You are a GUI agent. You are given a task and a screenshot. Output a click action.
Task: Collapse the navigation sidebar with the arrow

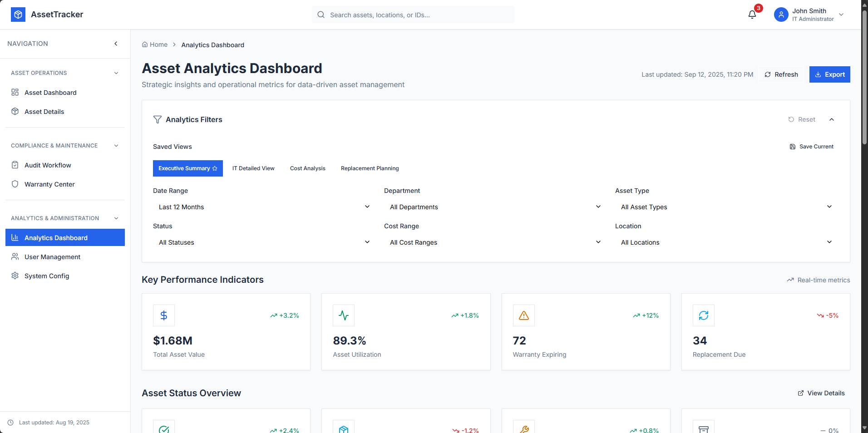pos(116,44)
